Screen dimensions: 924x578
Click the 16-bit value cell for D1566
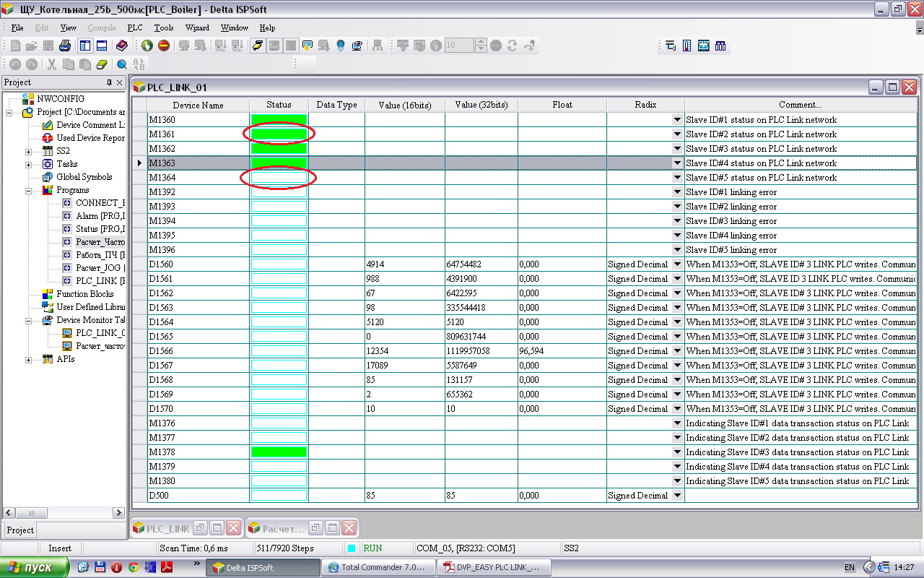(x=404, y=351)
